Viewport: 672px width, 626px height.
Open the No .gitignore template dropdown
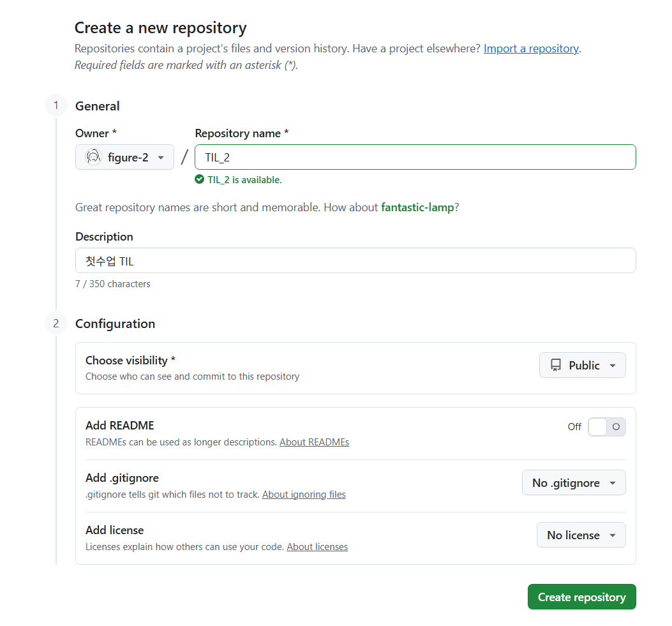tap(574, 483)
